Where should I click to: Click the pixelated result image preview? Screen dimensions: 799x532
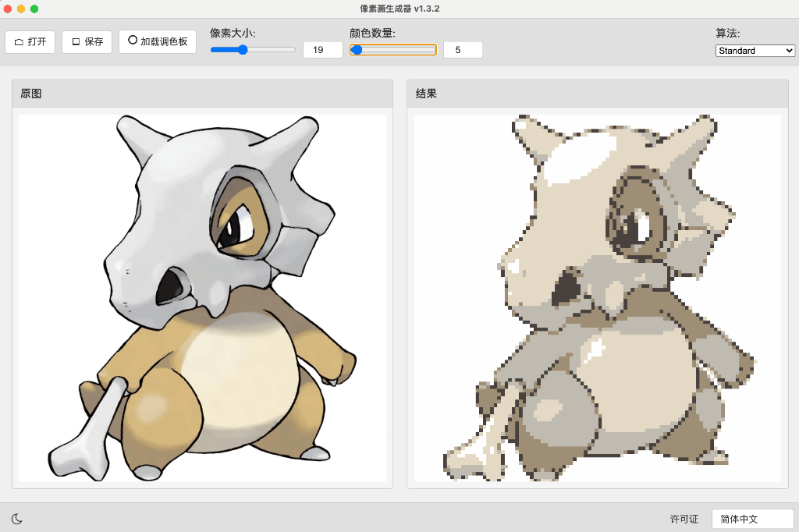point(598,298)
